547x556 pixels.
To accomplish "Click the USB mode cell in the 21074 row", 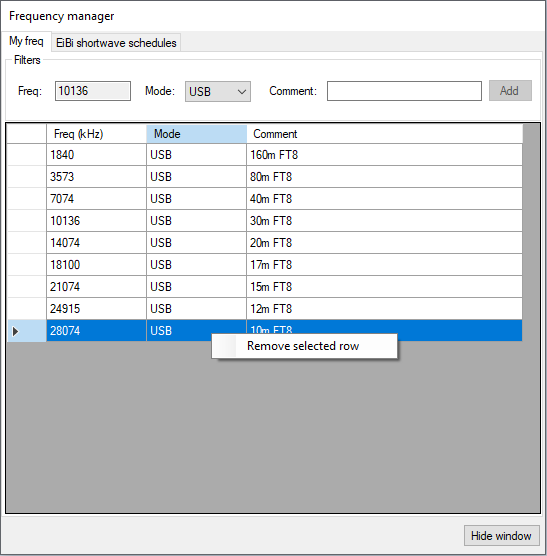I will coord(196,287).
